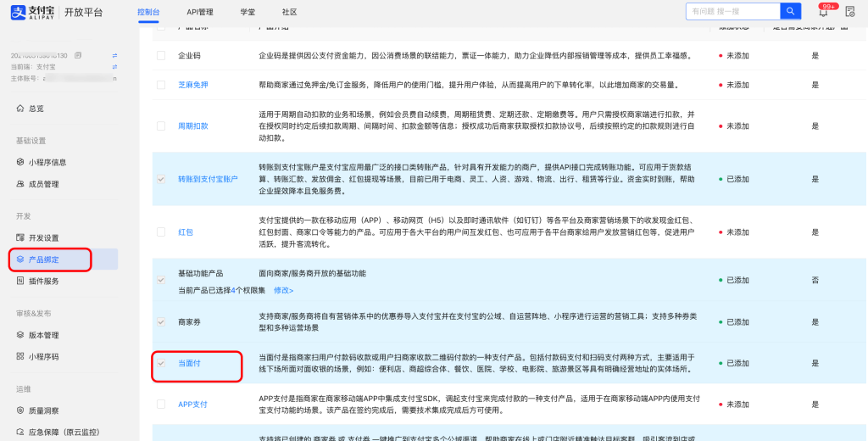Copy the app ID using the copy icon
868x441 pixels.
point(78,55)
